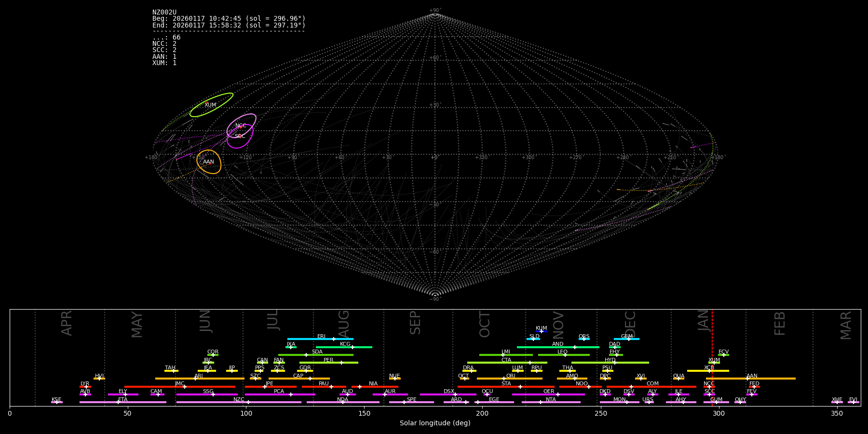Click the KUM shower bar in the timeline

coord(542,331)
